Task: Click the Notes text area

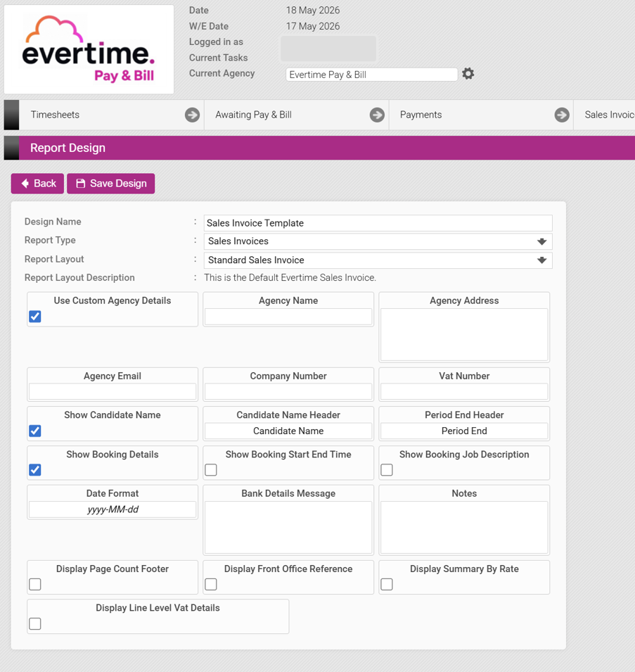Action: point(464,528)
